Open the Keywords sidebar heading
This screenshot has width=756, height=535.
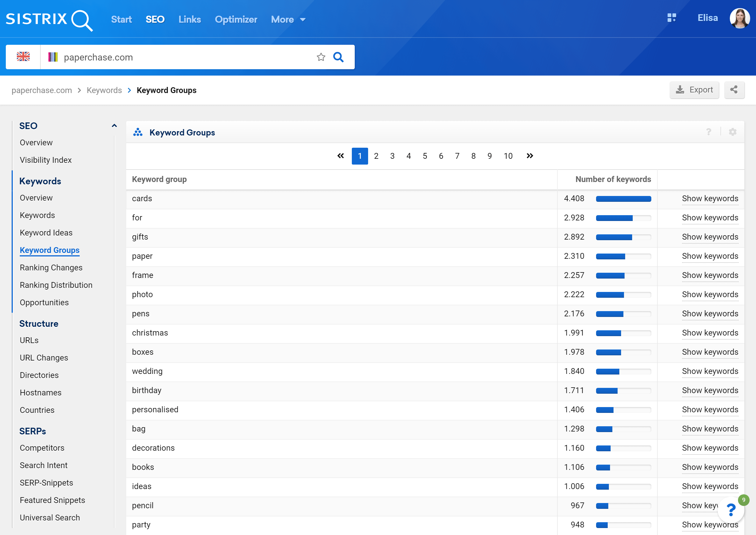(40, 181)
